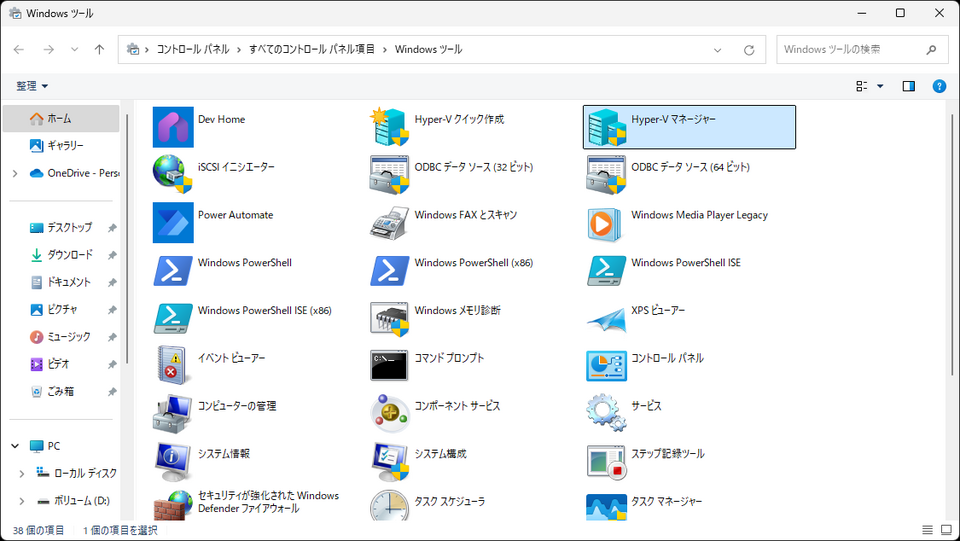Open ダウンロード quick access item
This screenshot has height=541, width=960.
(61, 255)
